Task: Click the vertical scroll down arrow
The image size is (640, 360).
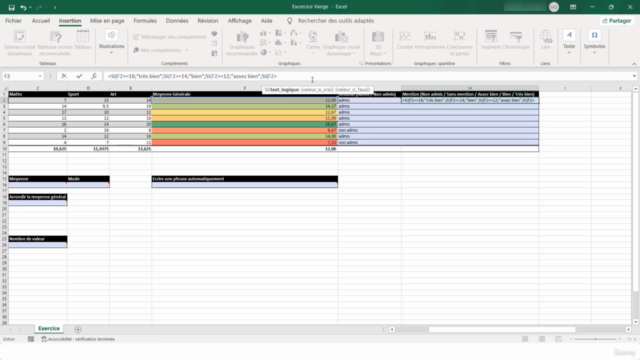Action: point(636,322)
